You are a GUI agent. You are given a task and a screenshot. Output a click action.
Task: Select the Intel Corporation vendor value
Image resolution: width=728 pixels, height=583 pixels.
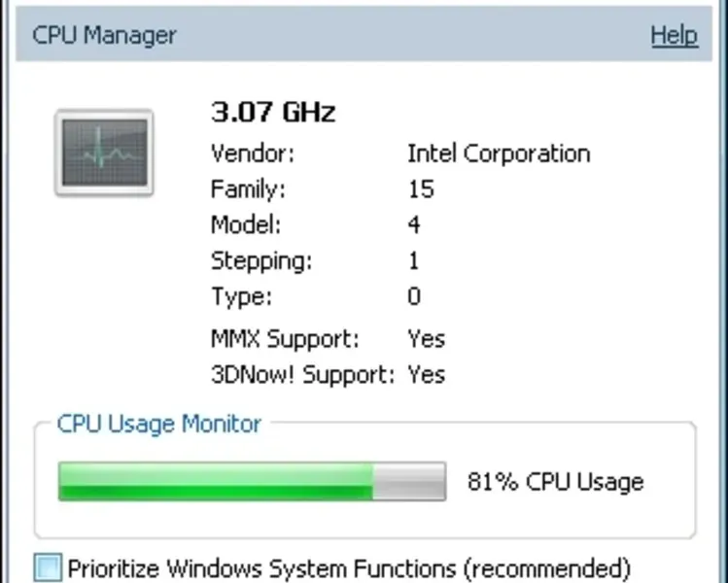pyautogui.click(x=498, y=154)
